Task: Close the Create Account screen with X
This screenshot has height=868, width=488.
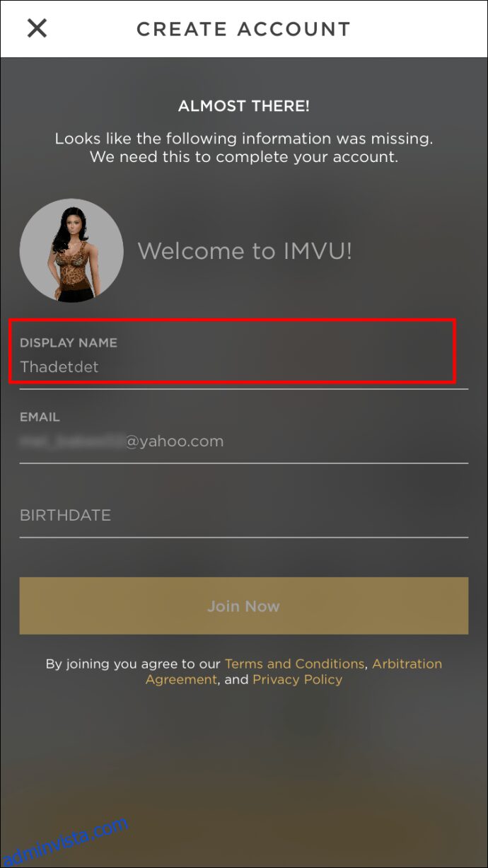Action: coord(37,28)
